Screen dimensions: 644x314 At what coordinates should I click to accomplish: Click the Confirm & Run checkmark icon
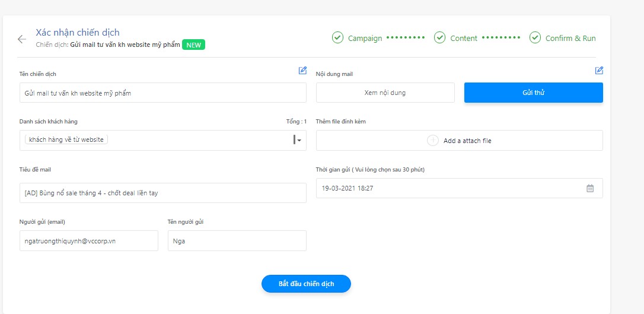click(x=535, y=38)
